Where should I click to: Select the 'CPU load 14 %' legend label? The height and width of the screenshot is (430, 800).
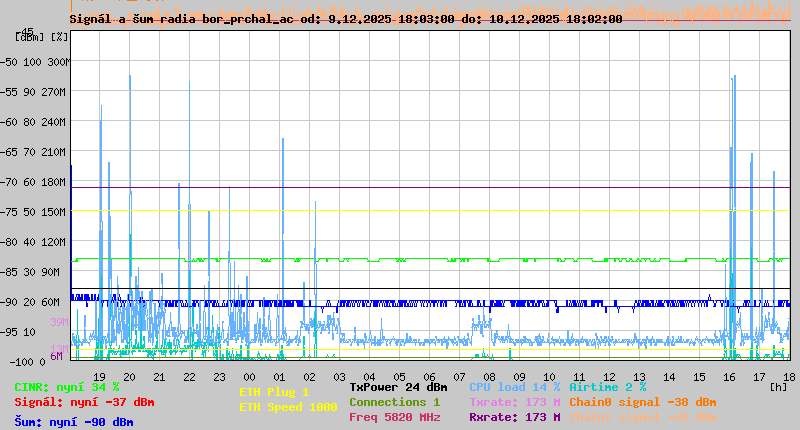click(515, 387)
